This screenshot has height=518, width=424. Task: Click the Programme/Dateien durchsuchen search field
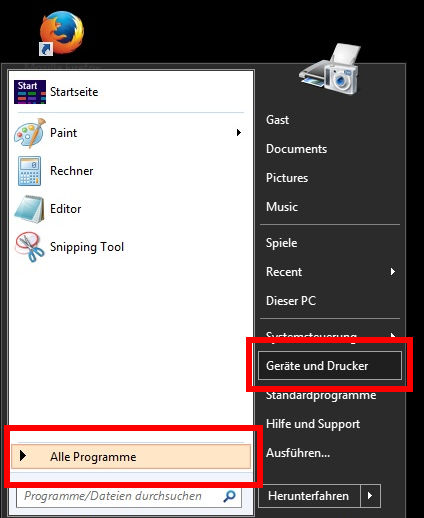(129, 496)
